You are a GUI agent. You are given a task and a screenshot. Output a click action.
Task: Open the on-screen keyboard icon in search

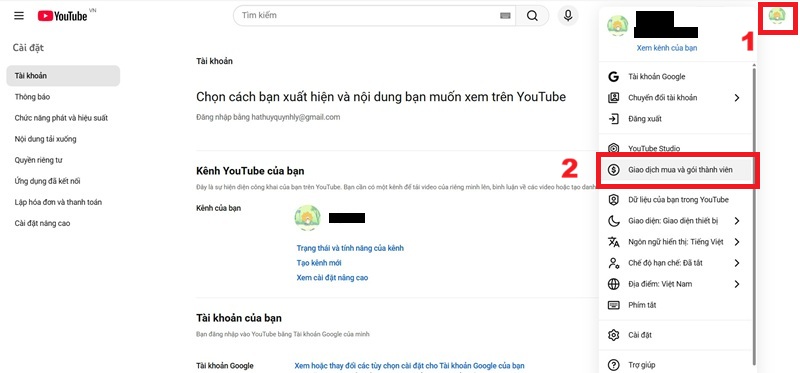coord(505,16)
